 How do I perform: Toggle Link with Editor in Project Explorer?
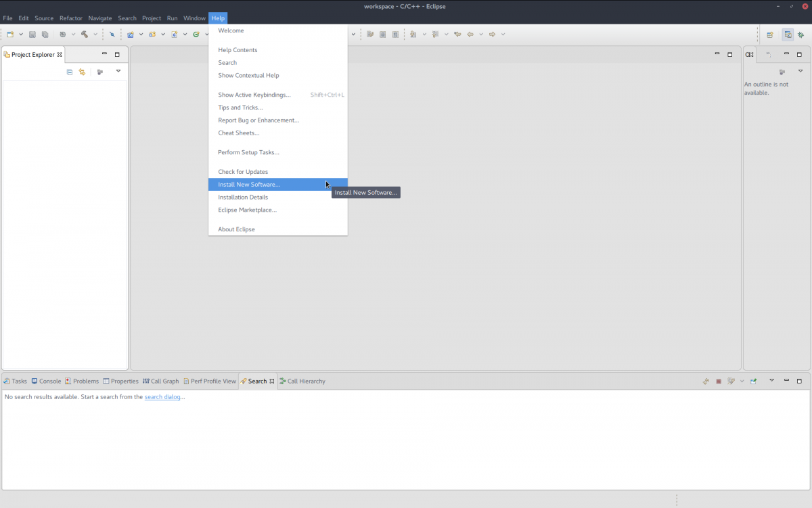[82, 72]
